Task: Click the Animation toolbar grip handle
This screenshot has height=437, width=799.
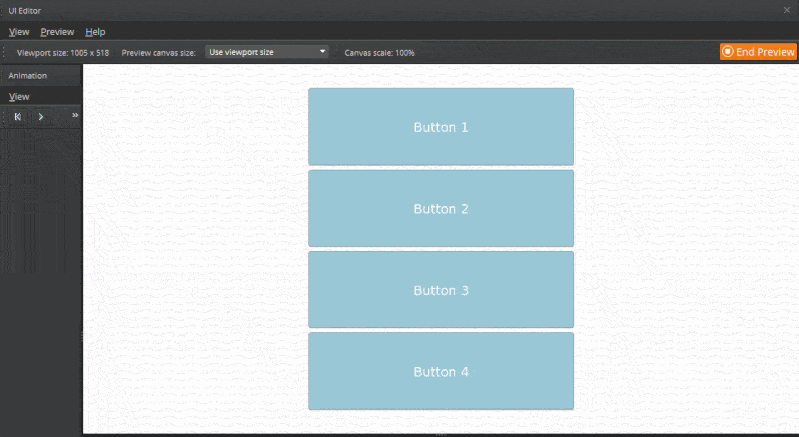Action: tap(5, 116)
